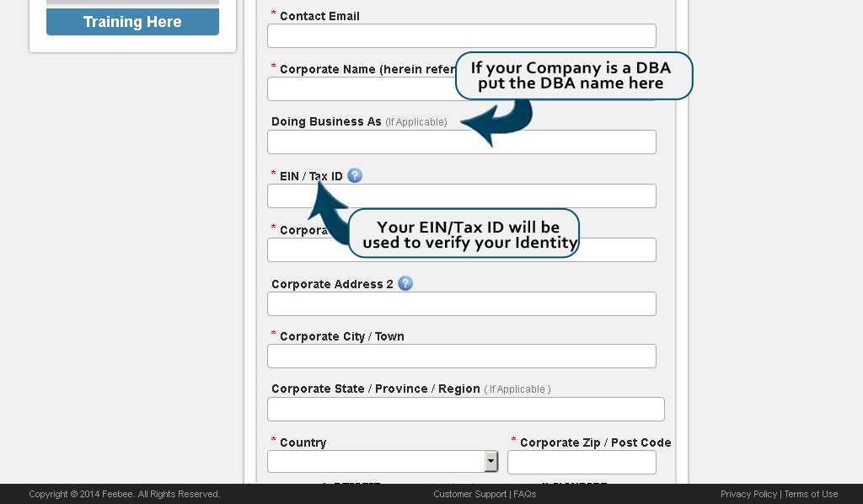863x504 pixels.
Task: Open the Country dropdown arrow
Action: click(x=491, y=461)
